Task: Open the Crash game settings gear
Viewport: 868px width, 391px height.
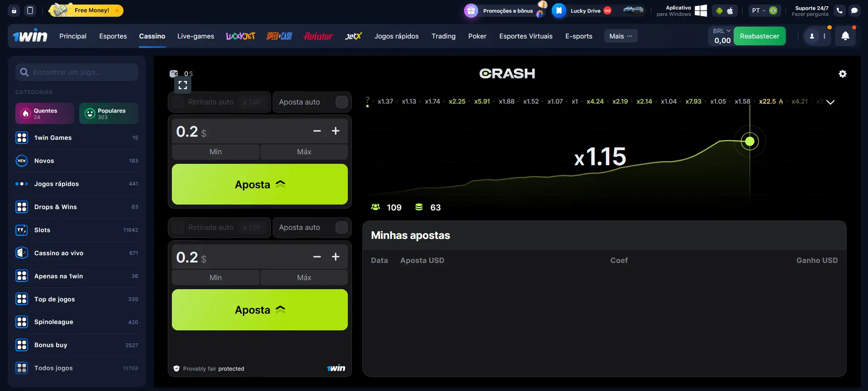Action: click(x=842, y=74)
